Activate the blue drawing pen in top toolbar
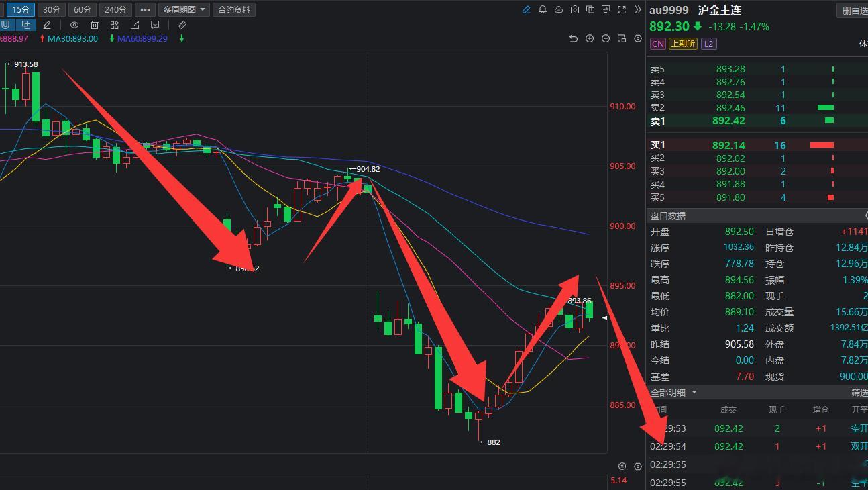 (527, 9)
